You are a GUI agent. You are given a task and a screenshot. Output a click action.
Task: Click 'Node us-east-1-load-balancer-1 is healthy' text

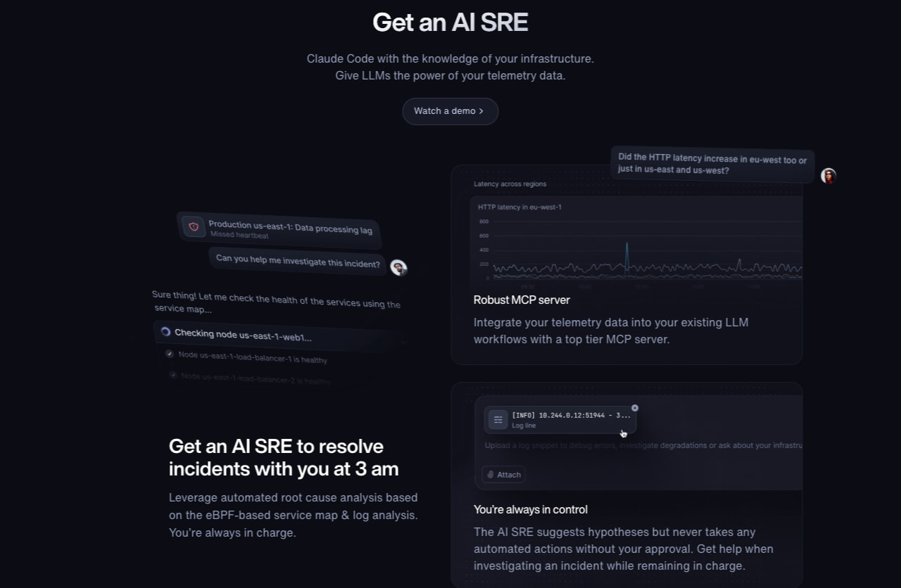pyautogui.click(x=253, y=357)
